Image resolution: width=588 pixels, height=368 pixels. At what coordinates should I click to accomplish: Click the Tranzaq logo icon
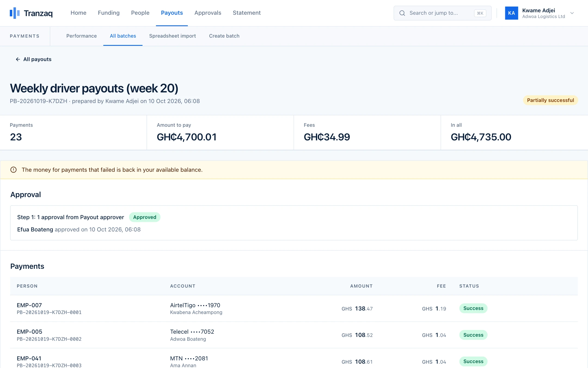pos(15,13)
